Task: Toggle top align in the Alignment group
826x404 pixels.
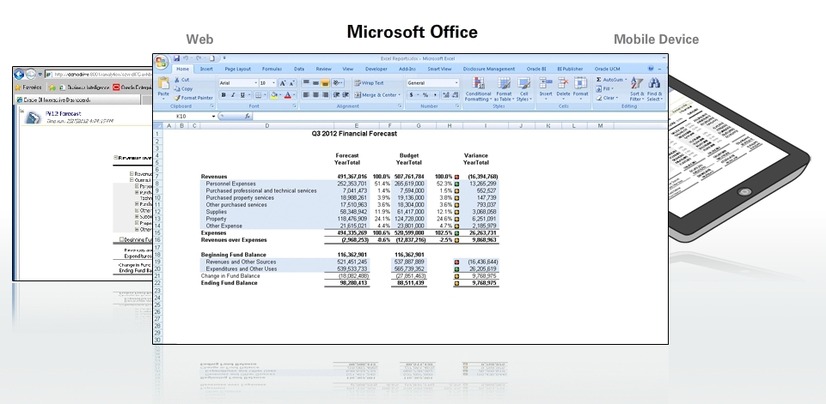Action: pyautogui.click(x=306, y=83)
